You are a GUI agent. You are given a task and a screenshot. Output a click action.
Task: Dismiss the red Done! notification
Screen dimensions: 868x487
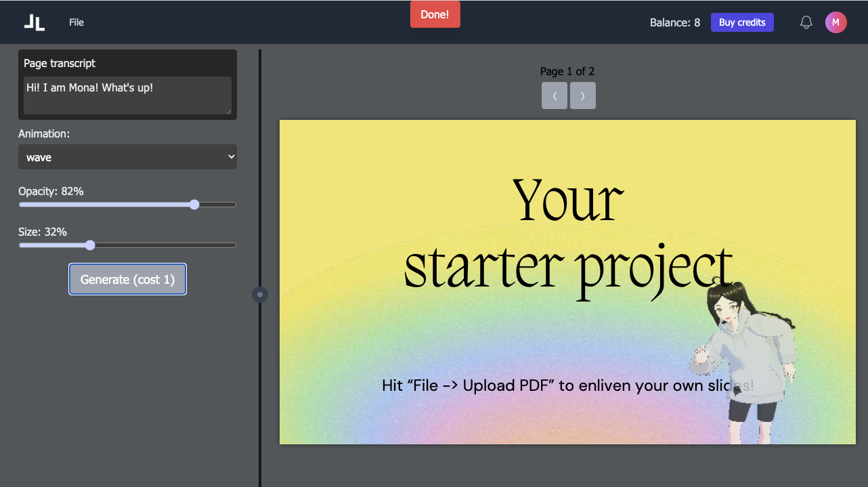pos(435,14)
